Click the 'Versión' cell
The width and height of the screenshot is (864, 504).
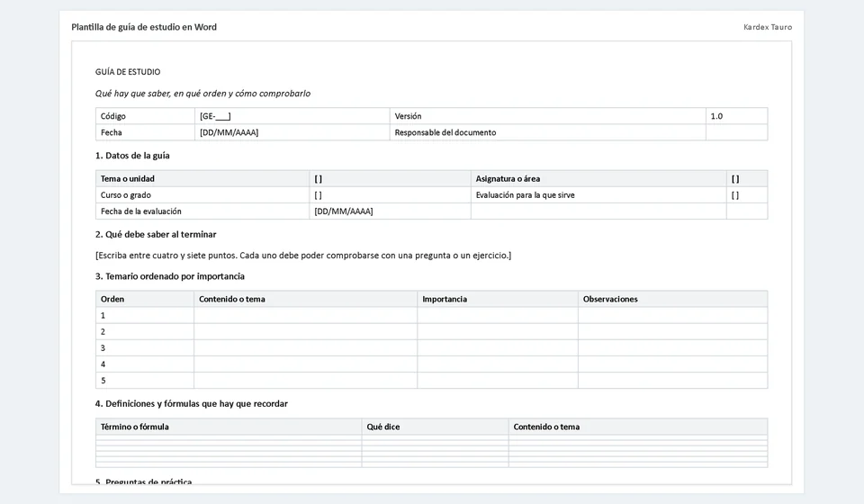click(548, 116)
